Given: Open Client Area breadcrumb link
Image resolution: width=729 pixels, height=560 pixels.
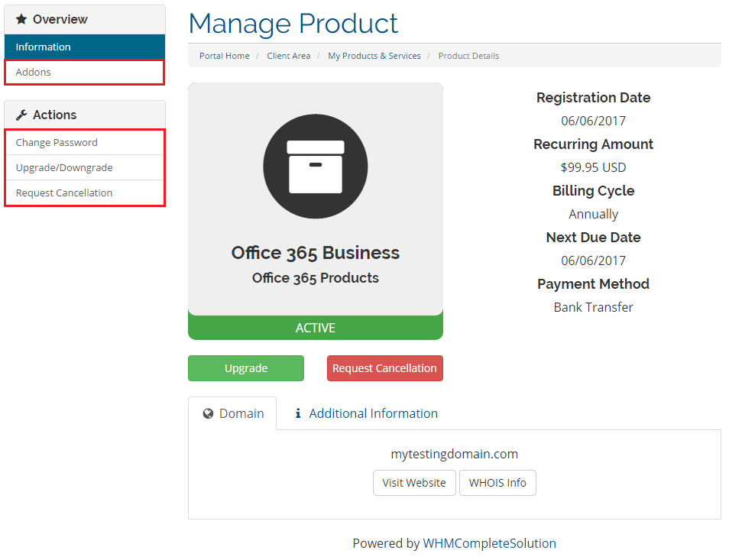Looking at the screenshot, I should pyautogui.click(x=289, y=56).
